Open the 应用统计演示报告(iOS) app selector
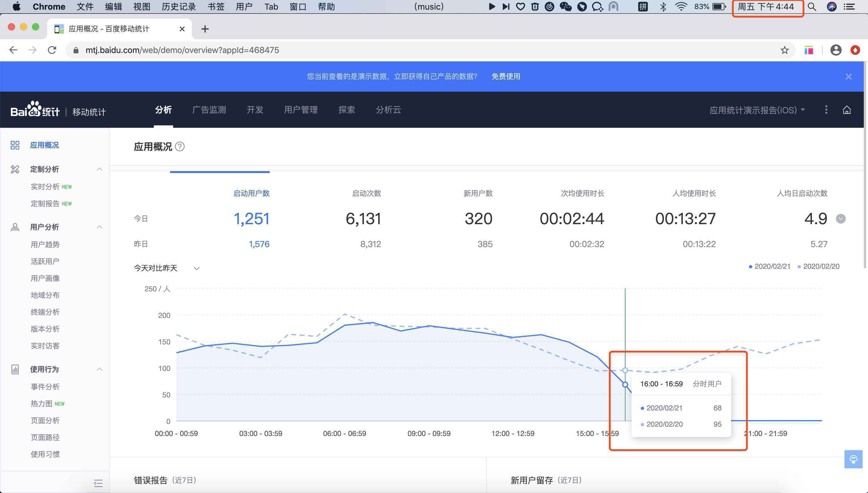Image resolution: width=868 pixels, height=493 pixels. click(x=757, y=110)
